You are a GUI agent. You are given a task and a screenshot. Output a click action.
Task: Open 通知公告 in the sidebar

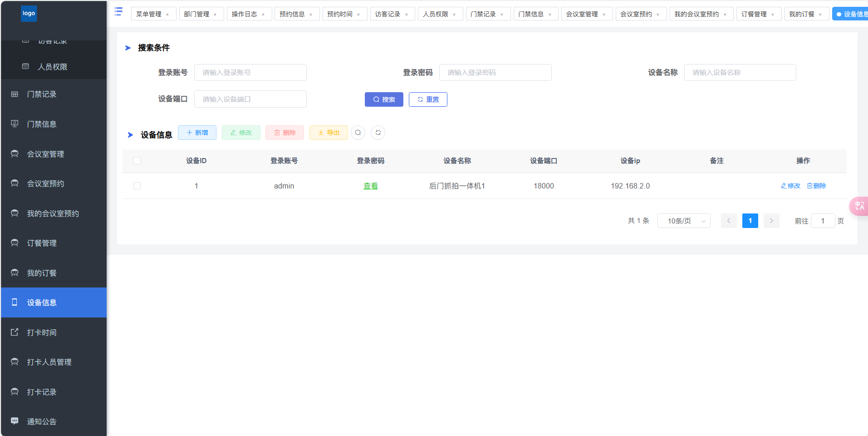[54, 421]
